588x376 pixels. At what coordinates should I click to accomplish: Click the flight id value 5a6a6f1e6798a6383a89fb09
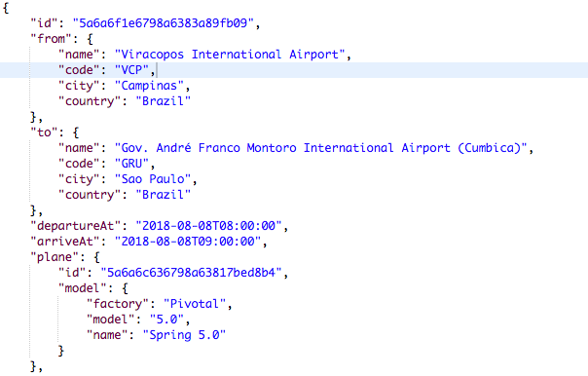click(x=164, y=23)
